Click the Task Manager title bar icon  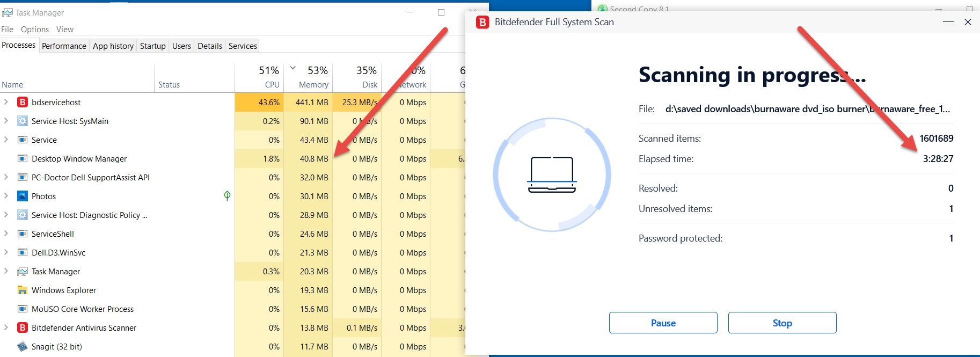(8, 12)
